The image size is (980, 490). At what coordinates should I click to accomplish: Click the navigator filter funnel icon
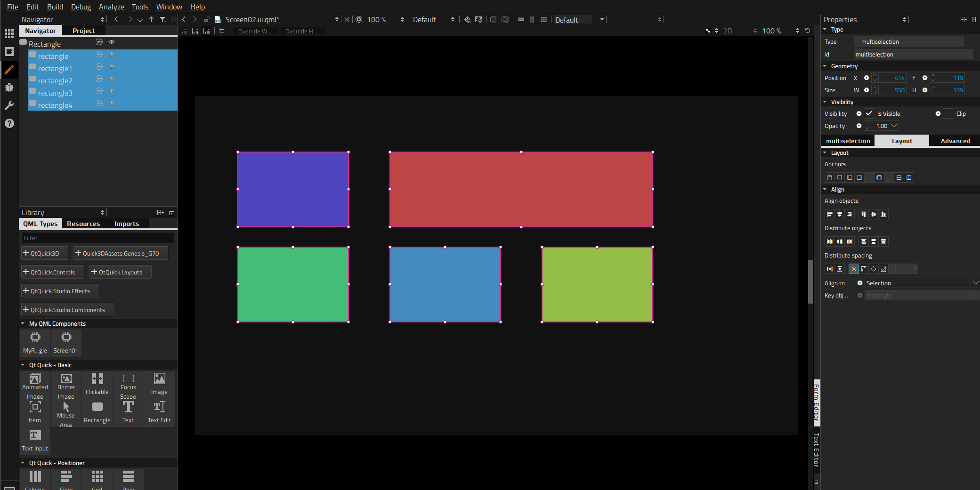[162, 19]
